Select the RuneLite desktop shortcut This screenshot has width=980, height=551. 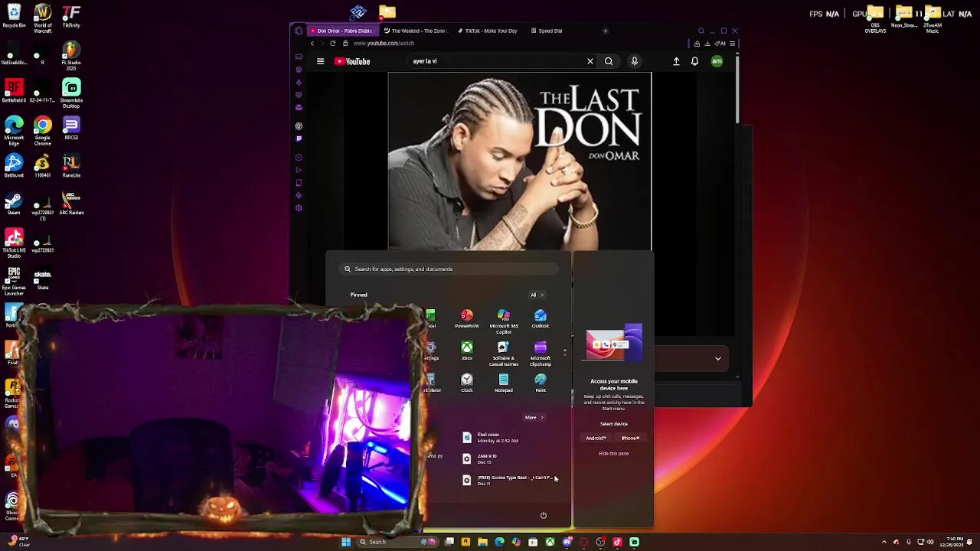(71, 166)
